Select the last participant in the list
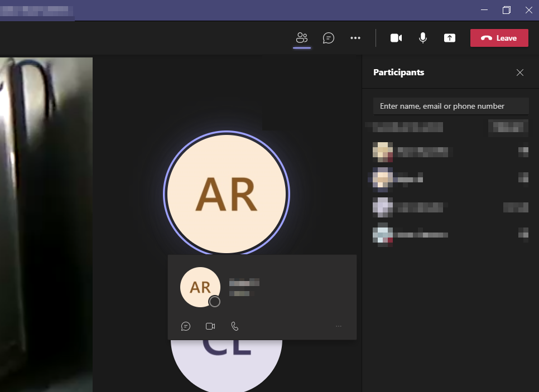 tap(451, 235)
